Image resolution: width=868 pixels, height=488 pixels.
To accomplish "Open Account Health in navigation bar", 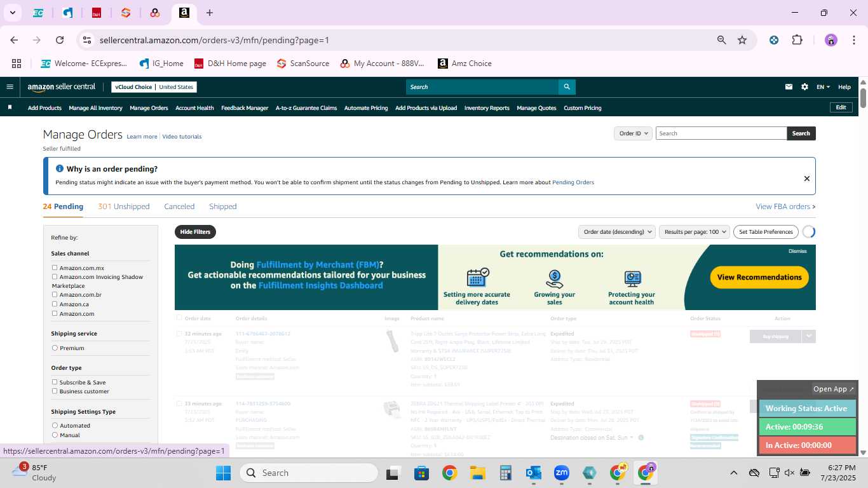I will [194, 108].
